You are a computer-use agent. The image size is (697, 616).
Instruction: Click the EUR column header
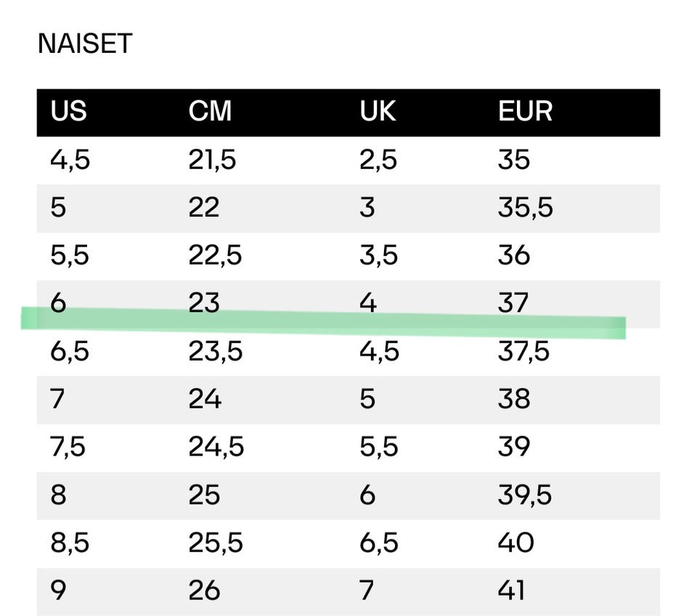click(x=525, y=112)
